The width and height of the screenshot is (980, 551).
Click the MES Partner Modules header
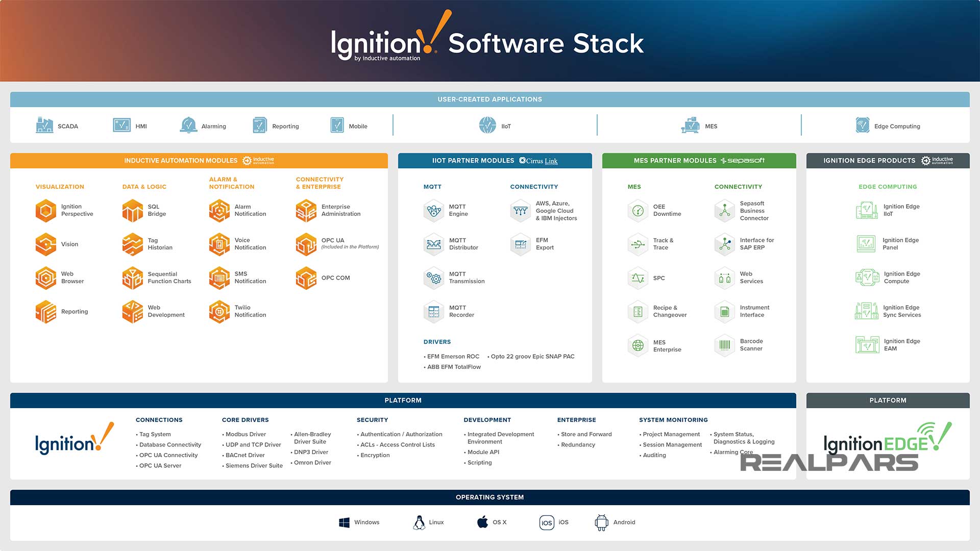pyautogui.click(x=675, y=161)
